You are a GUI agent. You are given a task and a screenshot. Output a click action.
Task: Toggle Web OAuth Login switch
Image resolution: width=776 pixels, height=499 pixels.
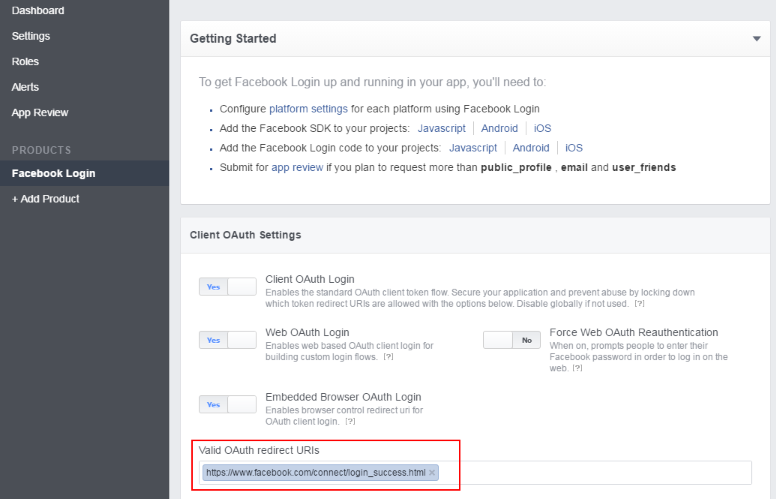[x=228, y=340]
